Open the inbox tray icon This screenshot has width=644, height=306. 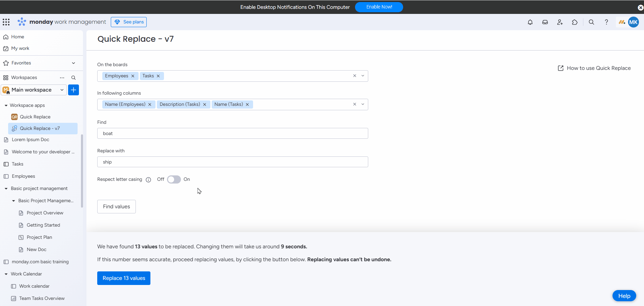point(545,22)
